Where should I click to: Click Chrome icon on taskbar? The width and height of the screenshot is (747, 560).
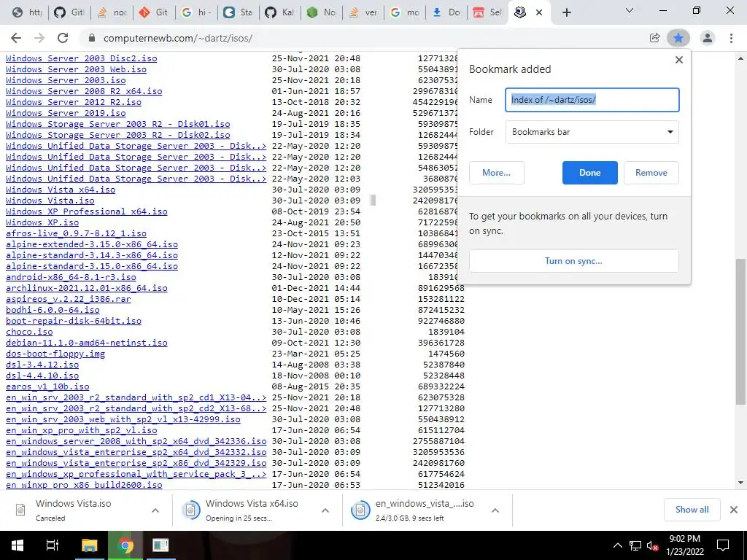coord(125,545)
